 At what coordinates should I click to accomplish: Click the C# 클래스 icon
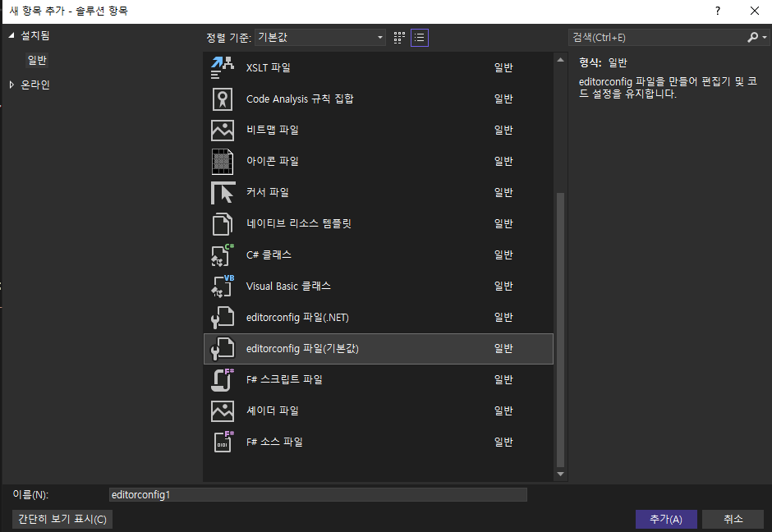point(223,255)
